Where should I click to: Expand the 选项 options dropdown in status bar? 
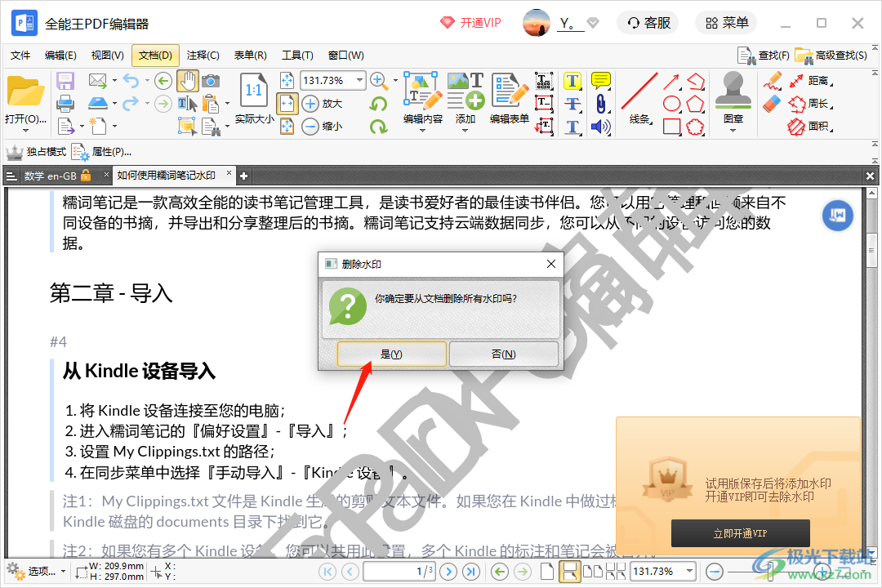[x=63, y=572]
